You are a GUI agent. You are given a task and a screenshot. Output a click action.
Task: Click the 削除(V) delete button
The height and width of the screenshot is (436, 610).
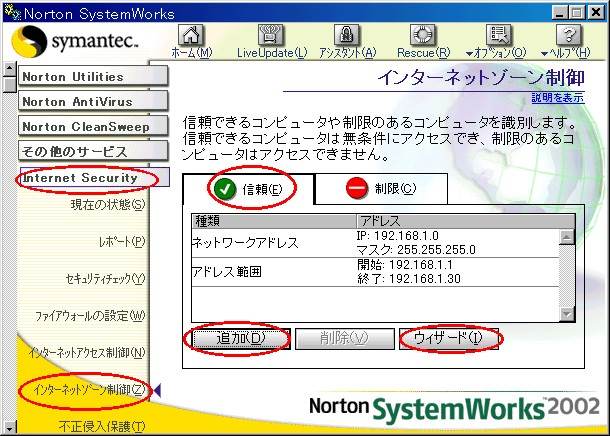[344, 338]
